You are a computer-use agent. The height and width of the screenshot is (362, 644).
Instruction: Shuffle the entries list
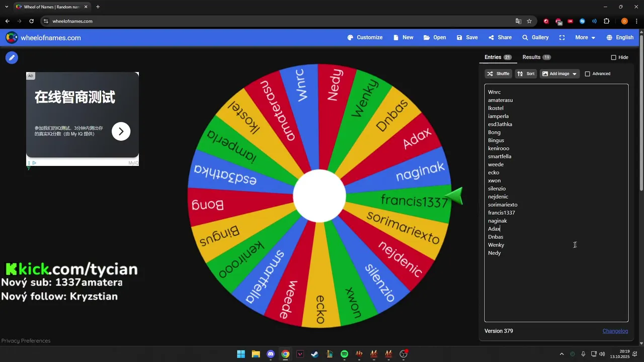pos(498,74)
